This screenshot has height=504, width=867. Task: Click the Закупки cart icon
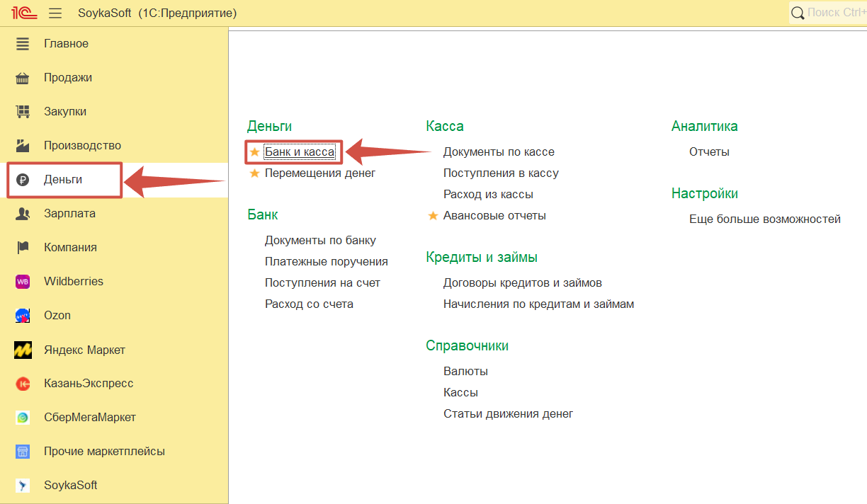click(x=23, y=112)
